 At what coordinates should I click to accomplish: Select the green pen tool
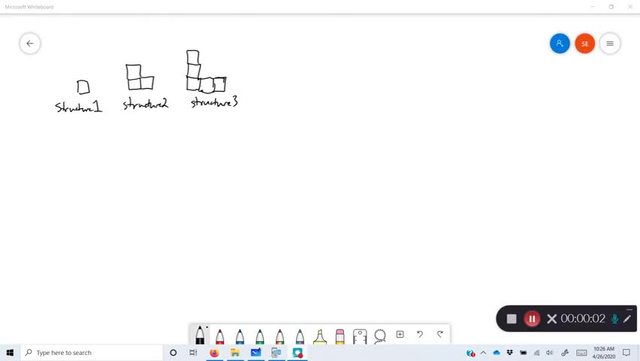pos(260,336)
